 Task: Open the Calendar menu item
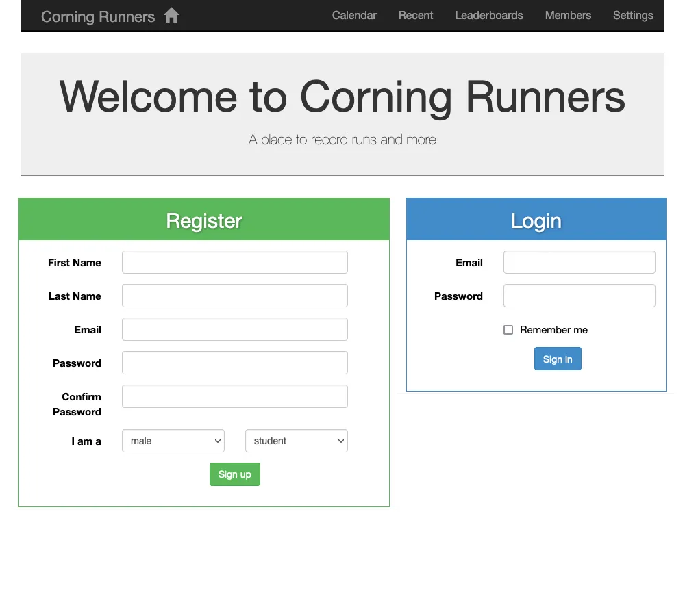pos(354,15)
